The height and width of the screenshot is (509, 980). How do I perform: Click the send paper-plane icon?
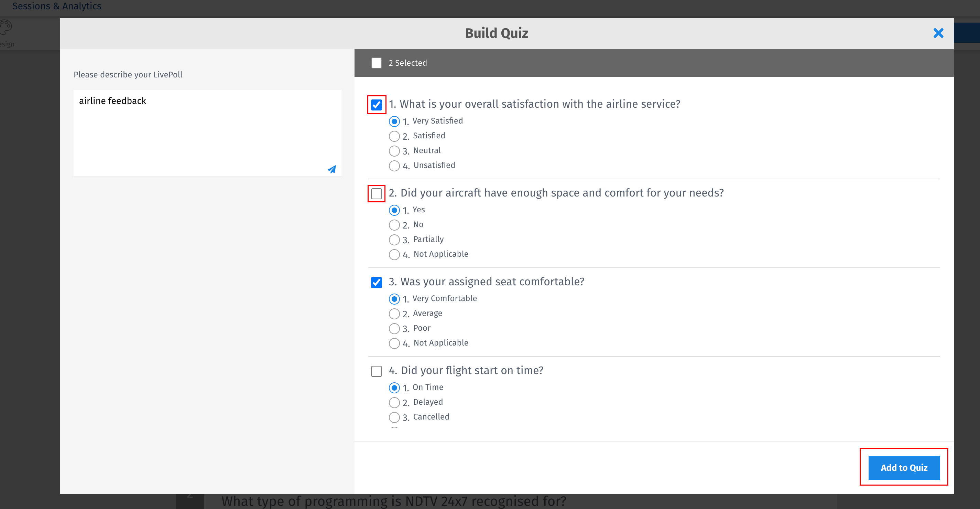[332, 169]
